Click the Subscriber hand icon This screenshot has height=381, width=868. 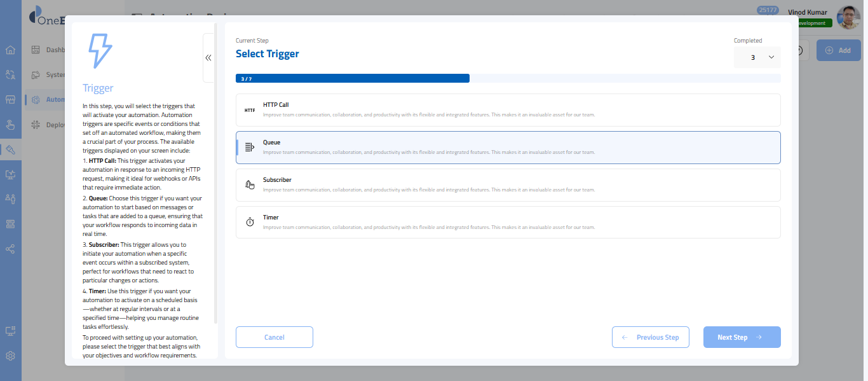[x=250, y=185]
